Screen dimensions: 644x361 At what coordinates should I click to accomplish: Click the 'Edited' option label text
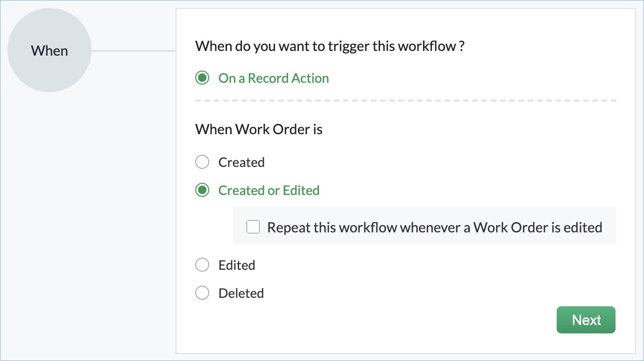pos(237,265)
